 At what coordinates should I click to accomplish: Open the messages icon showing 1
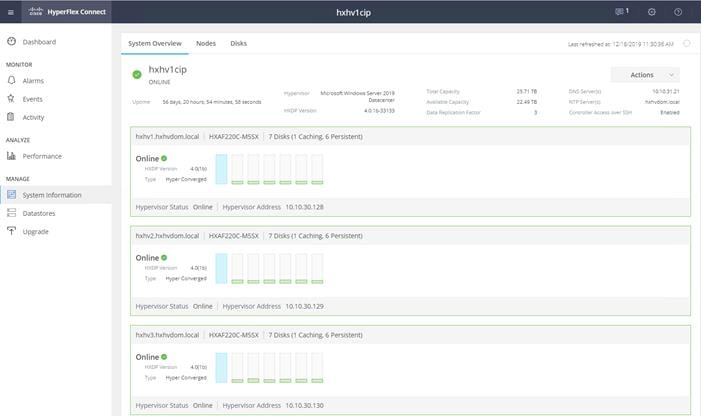pos(622,12)
